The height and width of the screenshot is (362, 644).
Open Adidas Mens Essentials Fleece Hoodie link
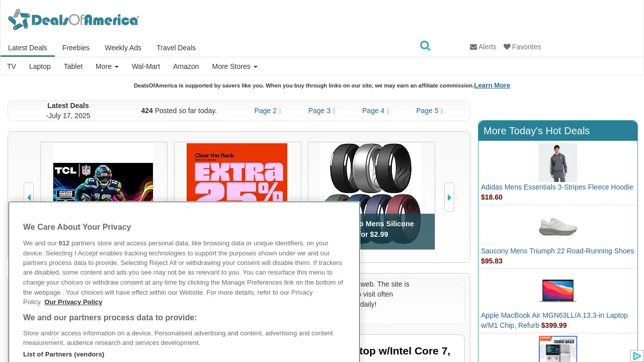[557, 187]
